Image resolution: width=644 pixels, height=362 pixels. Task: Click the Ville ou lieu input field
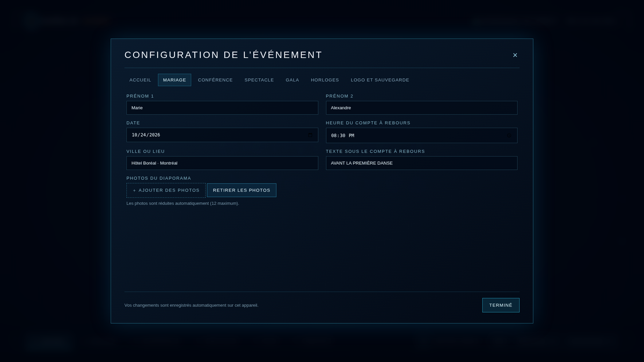point(222,163)
